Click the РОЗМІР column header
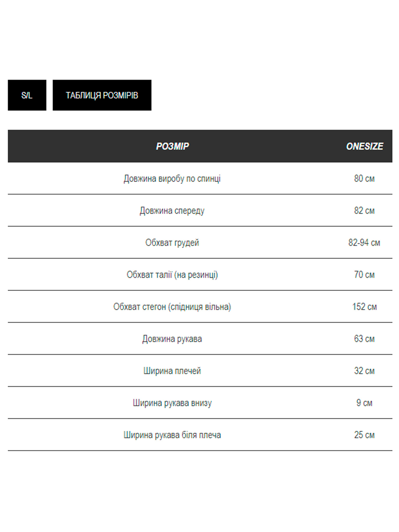Viewport: 399px width, 532px height. tap(172, 146)
